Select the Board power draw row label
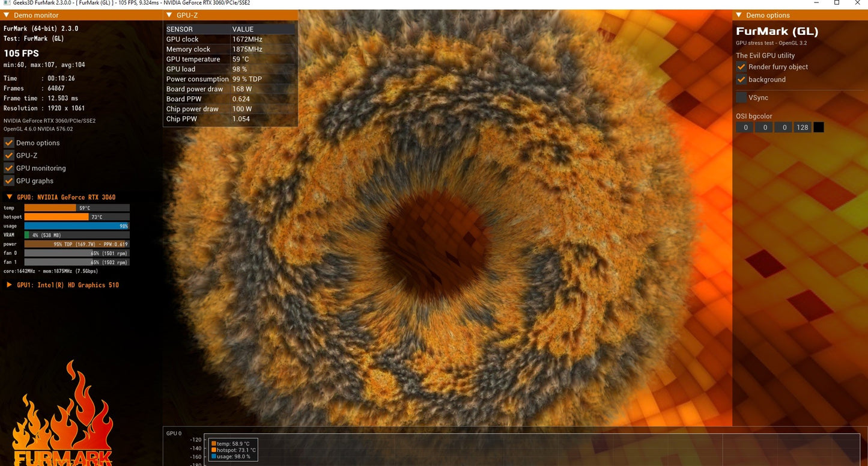The height and width of the screenshot is (466, 868). (196, 89)
